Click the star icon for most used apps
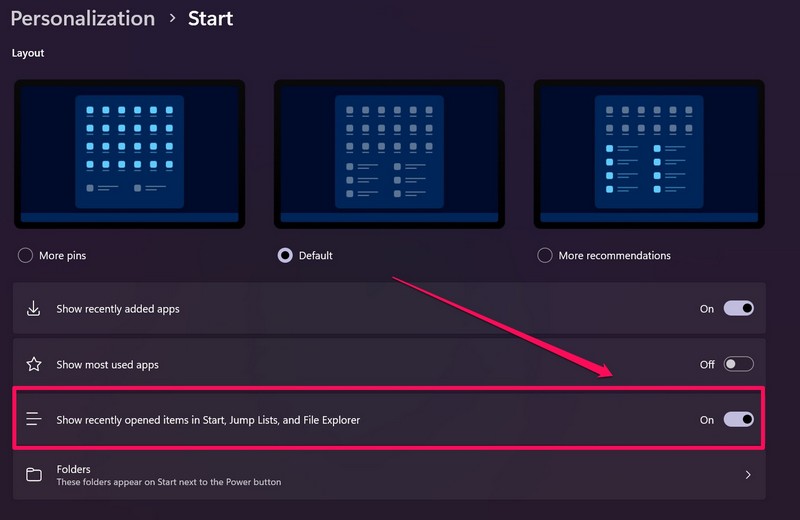 click(34, 365)
